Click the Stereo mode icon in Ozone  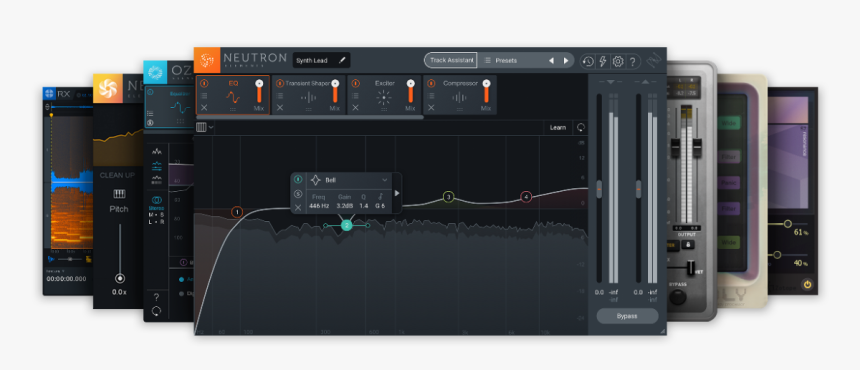[157, 201]
